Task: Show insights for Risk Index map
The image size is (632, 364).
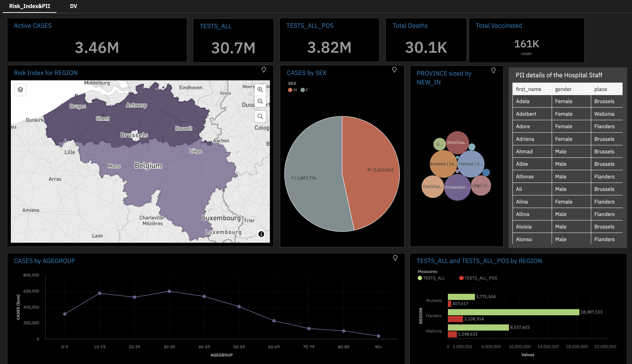Action: (263, 70)
